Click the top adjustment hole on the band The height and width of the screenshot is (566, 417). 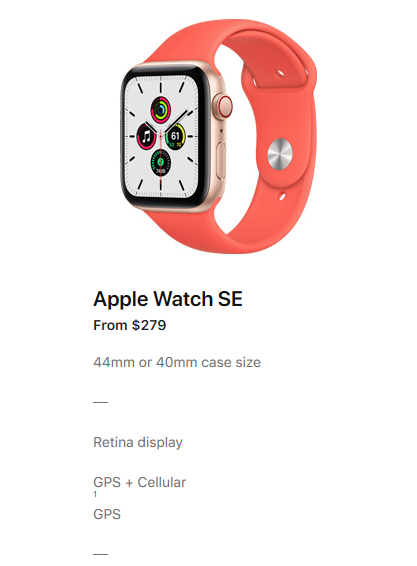(x=280, y=74)
